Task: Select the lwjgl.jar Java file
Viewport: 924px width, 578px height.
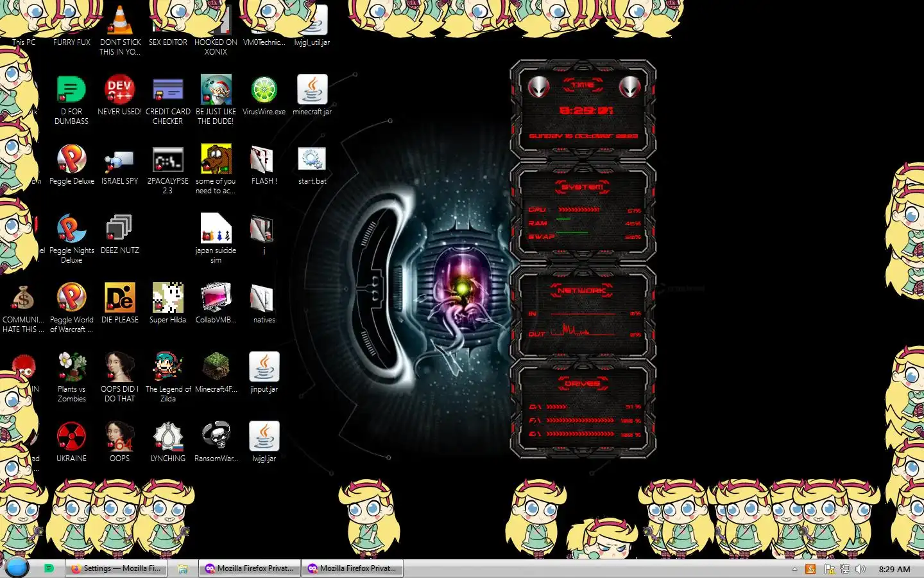Action: [x=264, y=442]
